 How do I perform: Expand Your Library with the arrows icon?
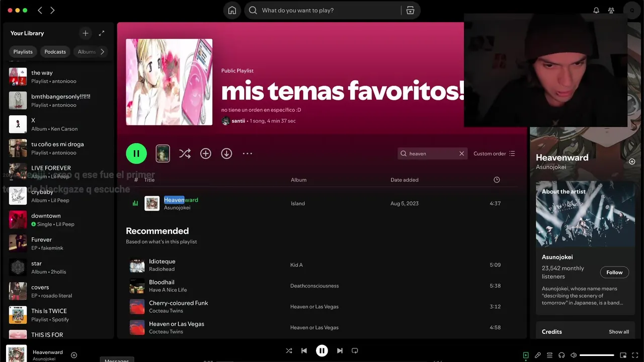pos(102,33)
